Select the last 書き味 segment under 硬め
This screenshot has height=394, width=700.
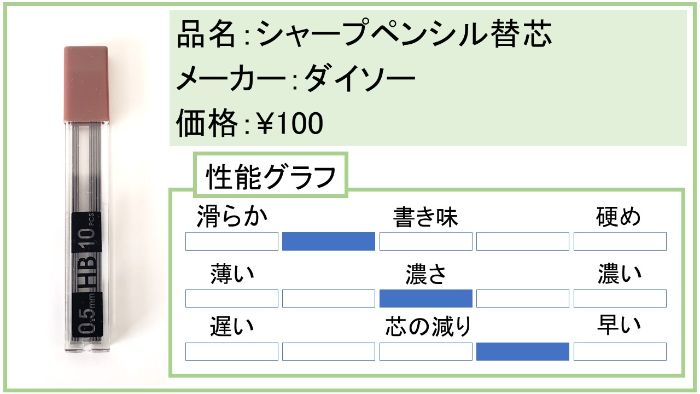[x=620, y=241]
